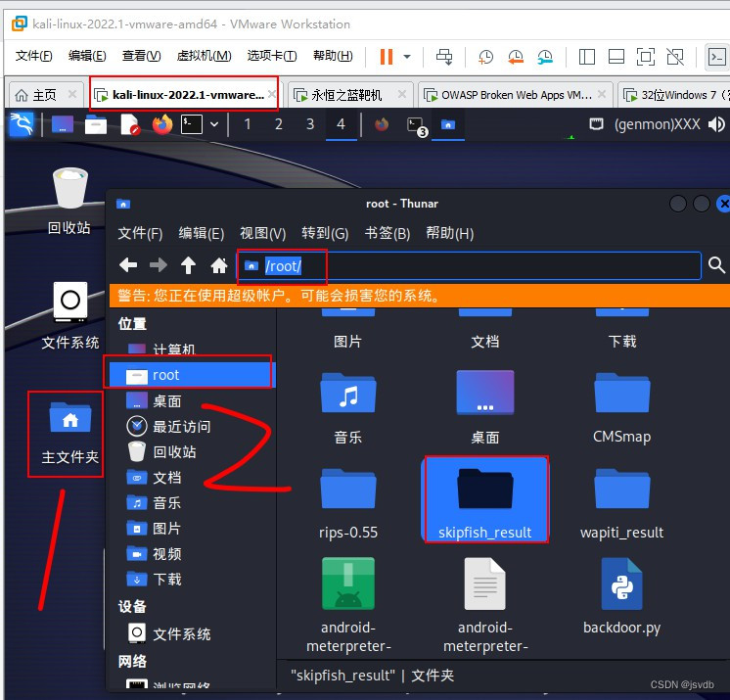Click the volume speaker icon in Kali panel
Screen dimensions: 730x700
[x=716, y=124]
